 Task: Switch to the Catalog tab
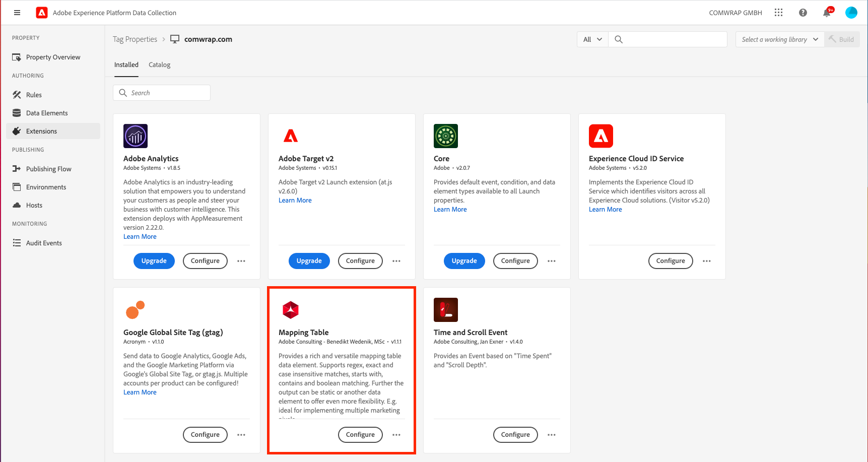pyautogui.click(x=160, y=65)
